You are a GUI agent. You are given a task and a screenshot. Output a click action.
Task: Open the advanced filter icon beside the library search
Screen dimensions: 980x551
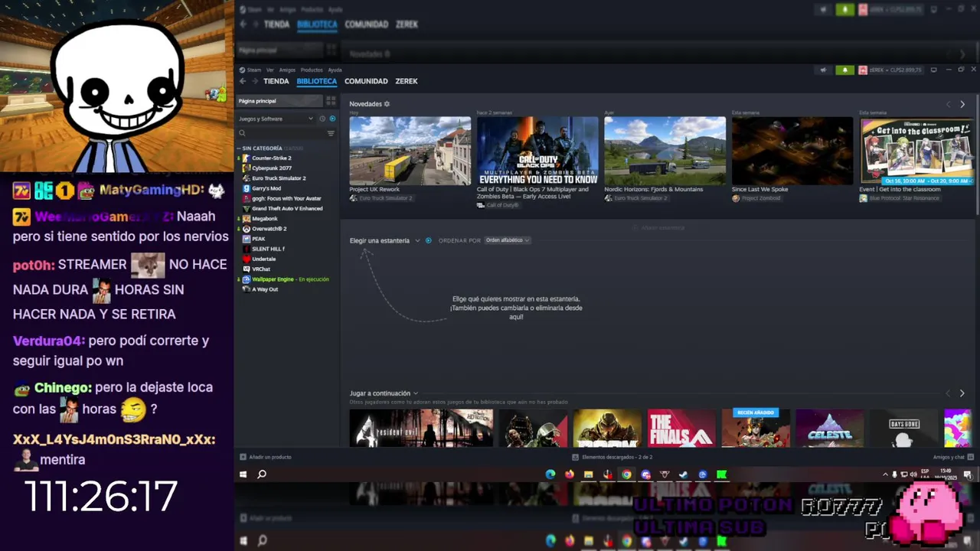(331, 133)
